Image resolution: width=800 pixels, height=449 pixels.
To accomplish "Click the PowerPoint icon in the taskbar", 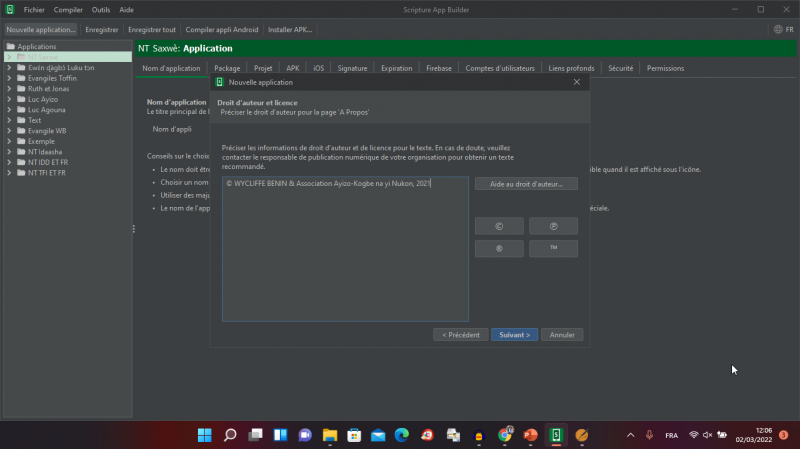I will pyautogui.click(x=530, y=435).
